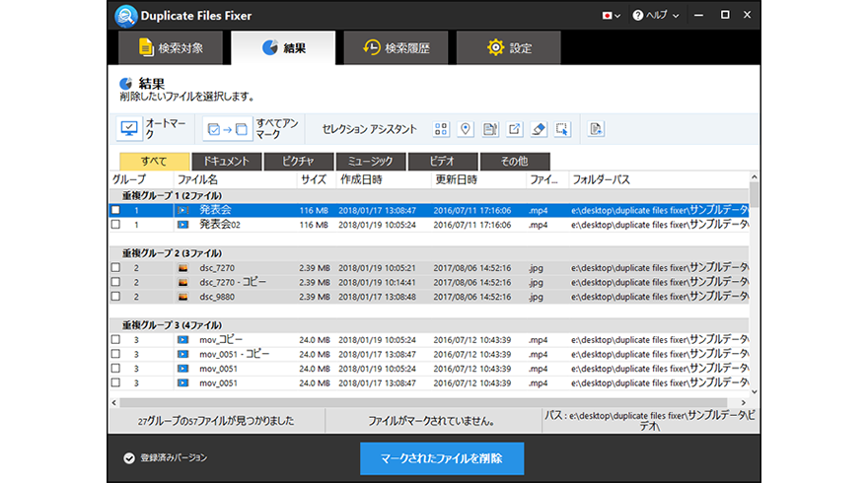
Task: Click the すべてアンマーク label button
Action: click(277, 129)
